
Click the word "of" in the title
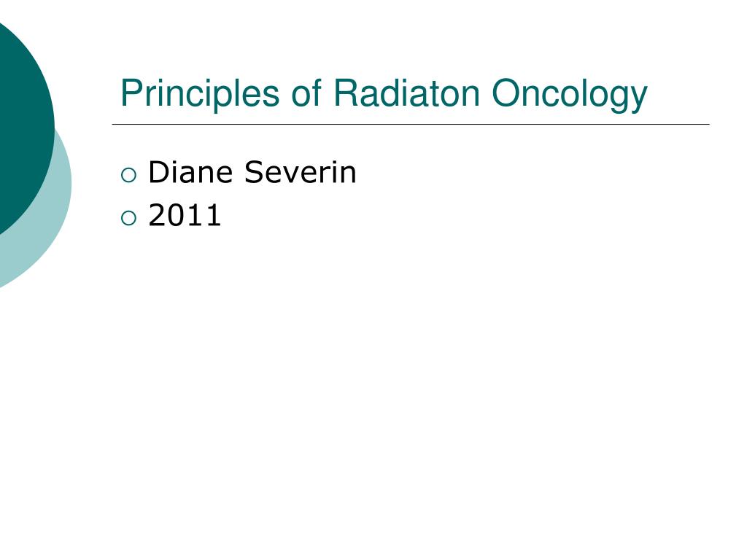[306, 93]
